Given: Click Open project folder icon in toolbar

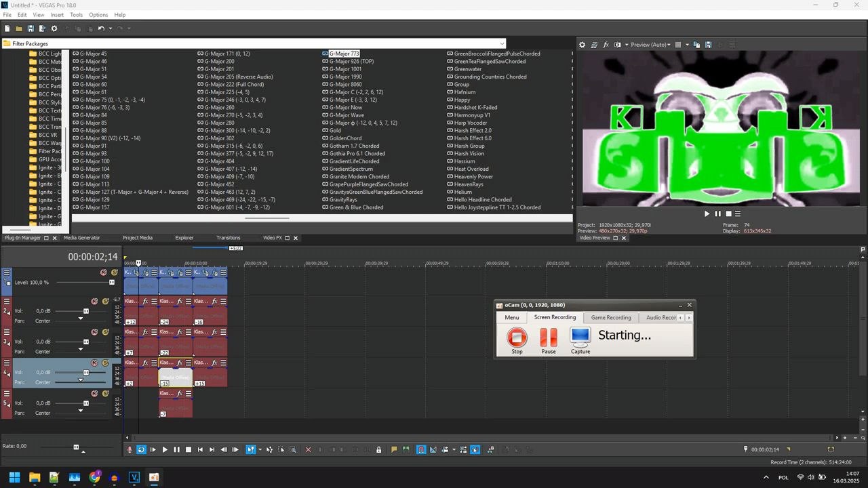Looking at the screenshot, I should 19,28.
